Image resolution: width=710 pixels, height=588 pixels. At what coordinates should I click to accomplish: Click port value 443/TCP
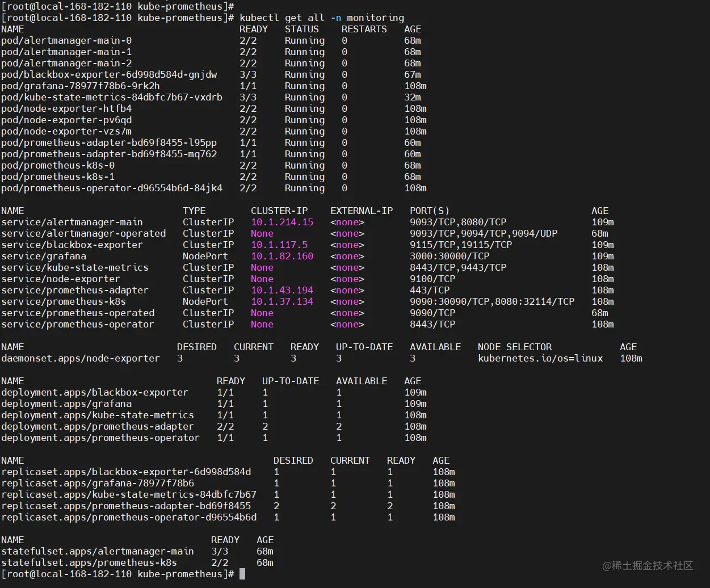pyautogui.click(x=430, y=291)
